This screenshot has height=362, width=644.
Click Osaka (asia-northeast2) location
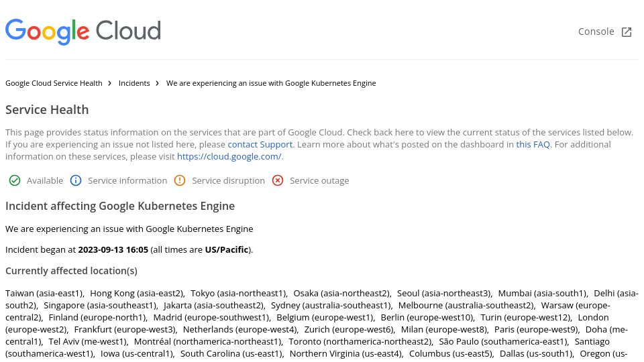(342, 294)
